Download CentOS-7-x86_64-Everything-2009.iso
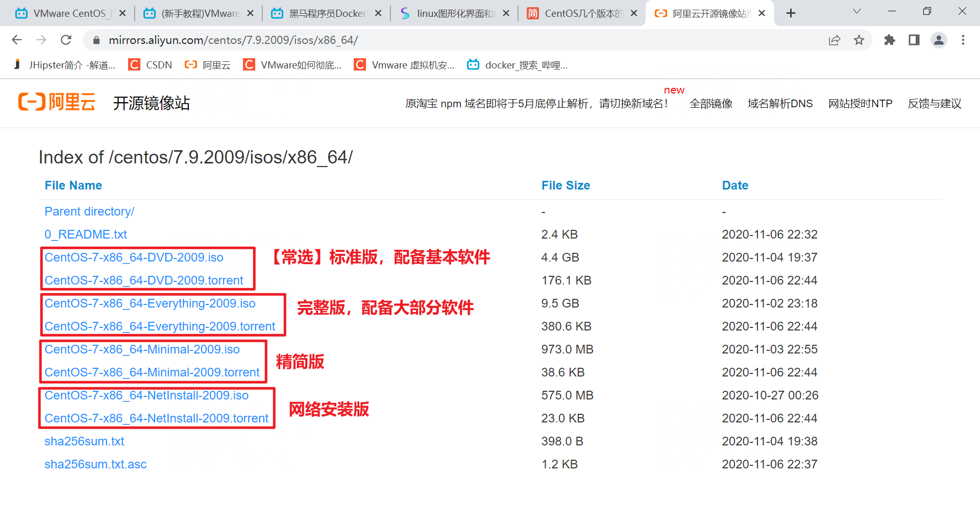The image size is (980, 521). (150, 303)
